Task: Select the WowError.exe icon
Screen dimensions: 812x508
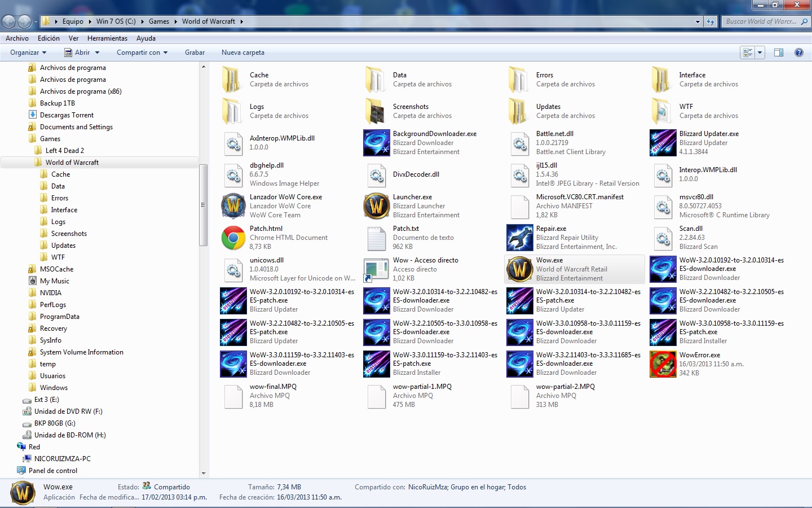Action: point(663,364)
